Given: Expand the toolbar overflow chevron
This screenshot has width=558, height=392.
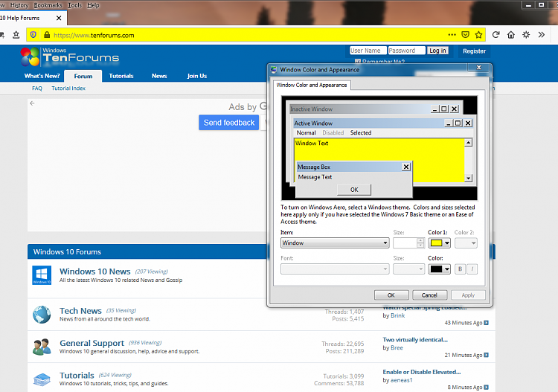Looking at the screenshot, I should pyautogui.click(x=542, y=35).
